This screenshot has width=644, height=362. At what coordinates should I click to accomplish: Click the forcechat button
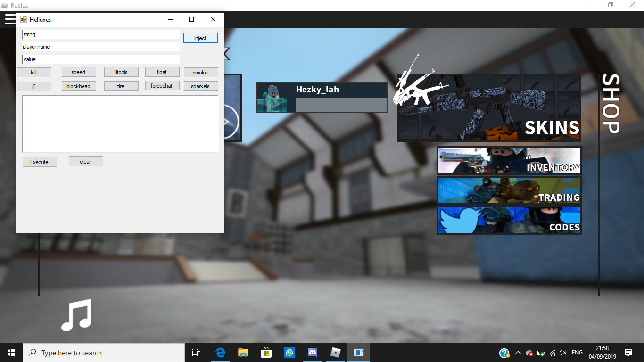162,86
